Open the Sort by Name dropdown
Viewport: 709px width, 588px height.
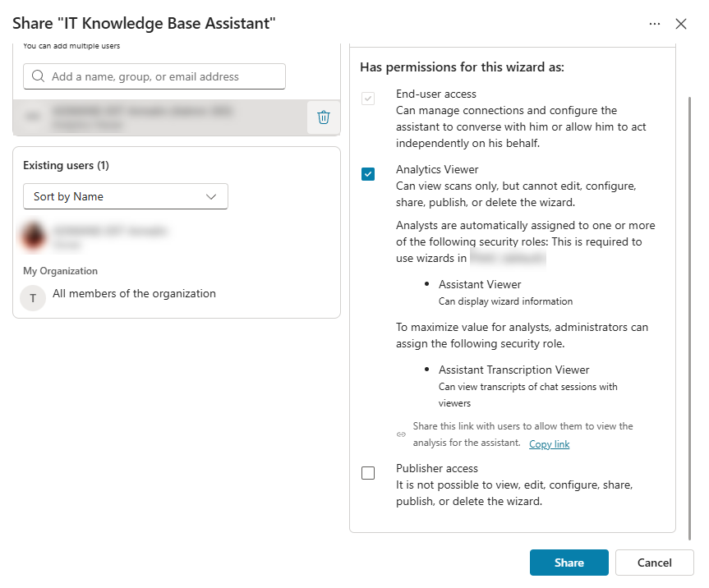[125, 196]
